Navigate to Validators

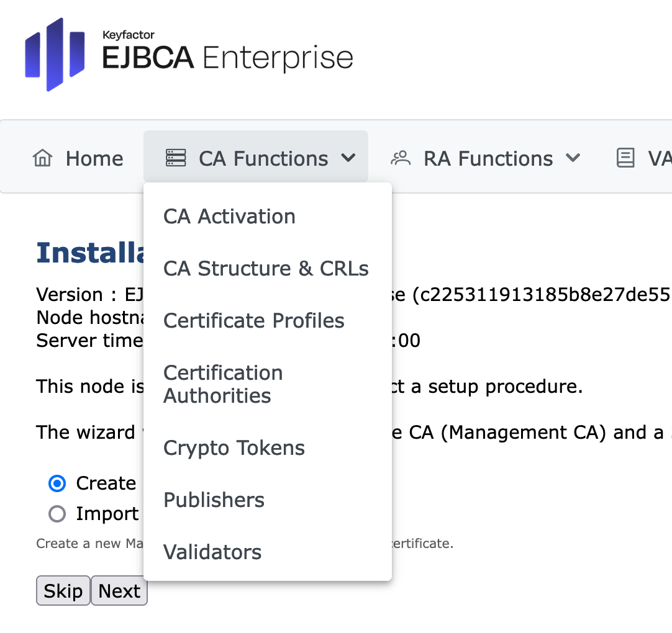(x=212, y=552)
